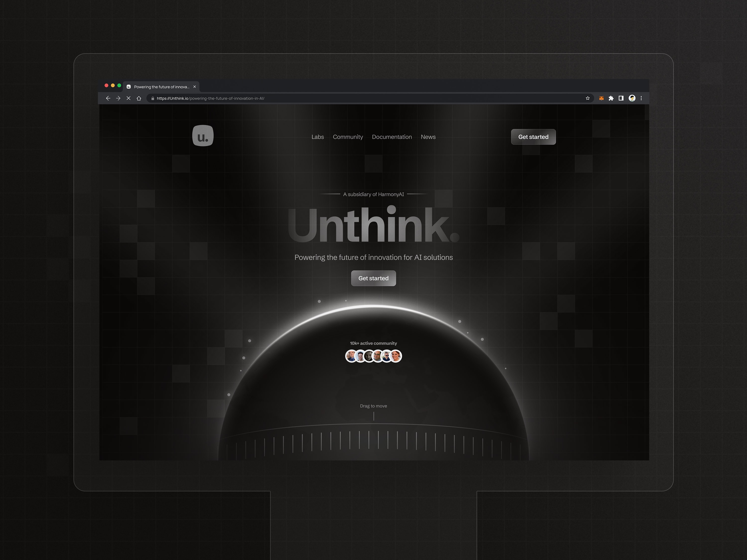
Task: Click the green maximize window dot
Action: pos(119,85)
